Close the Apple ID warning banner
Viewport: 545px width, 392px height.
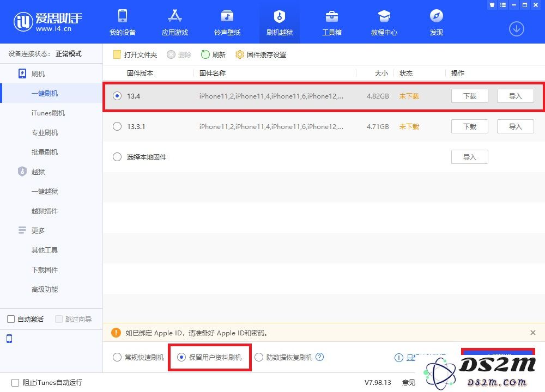point(533,333)
